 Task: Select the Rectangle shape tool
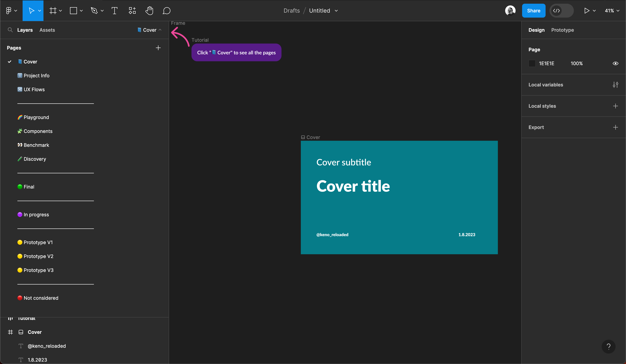point(73,10)
